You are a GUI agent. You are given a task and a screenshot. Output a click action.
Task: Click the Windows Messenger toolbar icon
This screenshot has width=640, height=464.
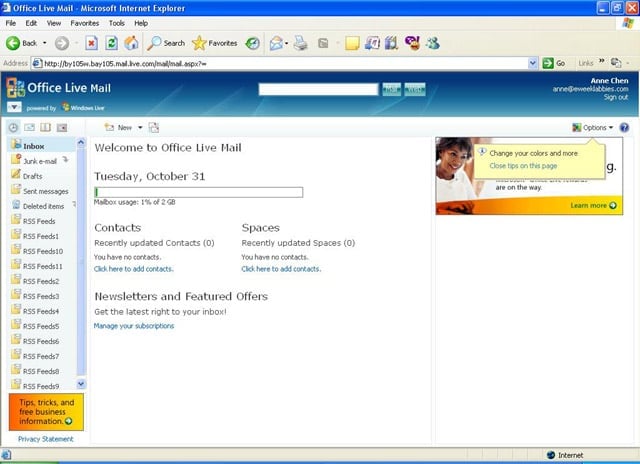coord(433,43)
